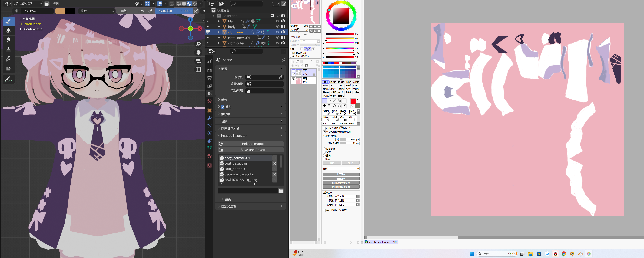Select the Annotate tool in Blender toolbar
Viewport: 644px width, 258px height.
pos(8,79)
